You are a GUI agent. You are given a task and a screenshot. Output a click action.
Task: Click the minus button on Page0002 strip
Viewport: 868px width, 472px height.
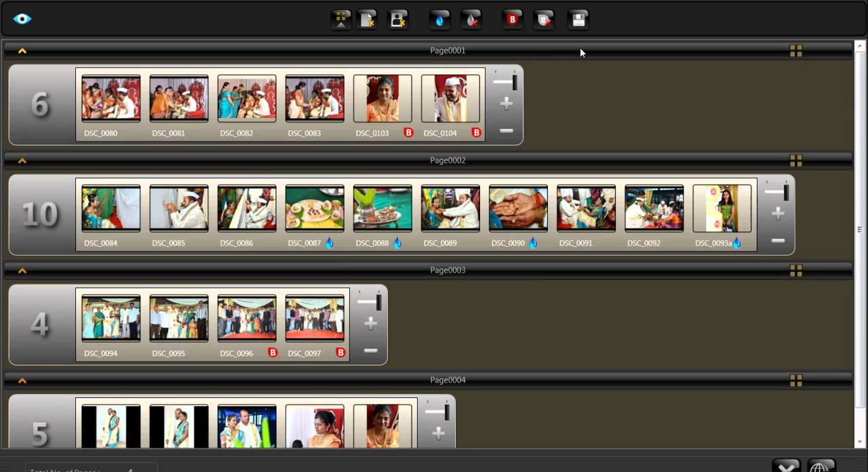[778, 241]
